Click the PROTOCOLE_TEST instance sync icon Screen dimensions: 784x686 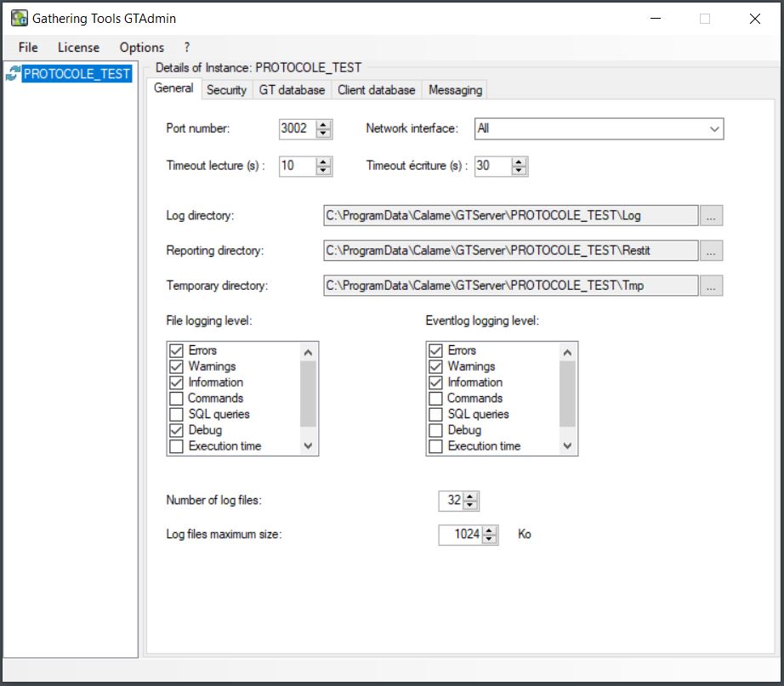pos(13,73)
